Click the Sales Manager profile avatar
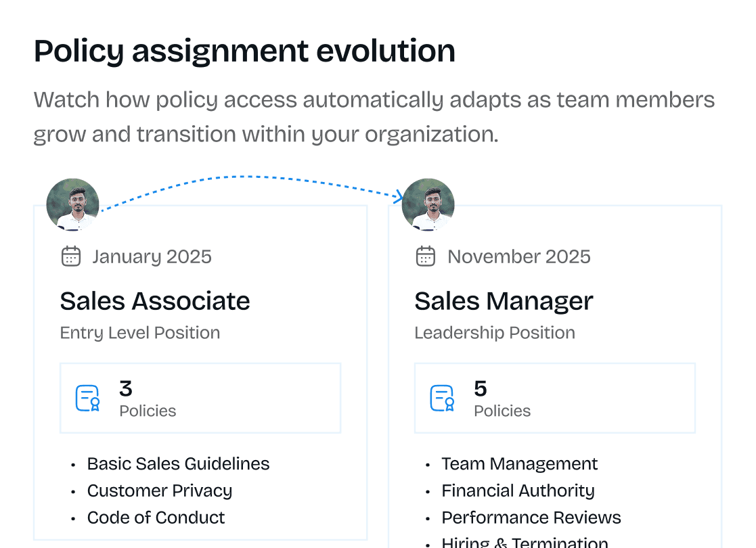 pyautogui.click(x=428, y=205)
